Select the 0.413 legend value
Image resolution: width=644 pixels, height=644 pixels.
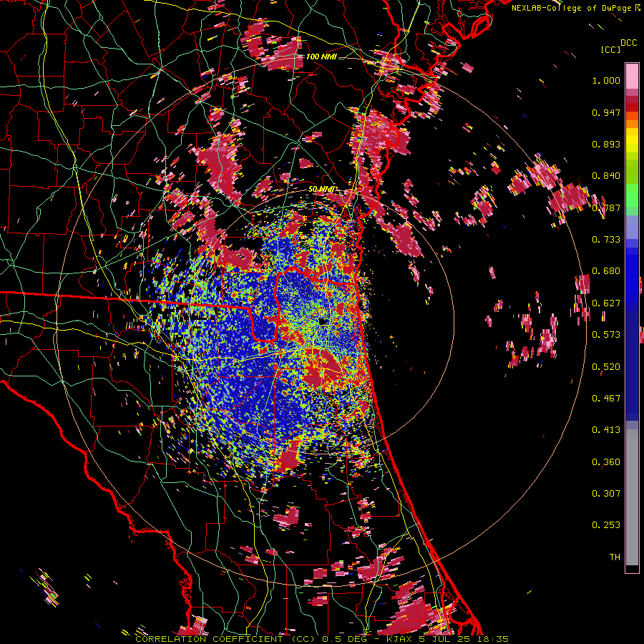606,430
